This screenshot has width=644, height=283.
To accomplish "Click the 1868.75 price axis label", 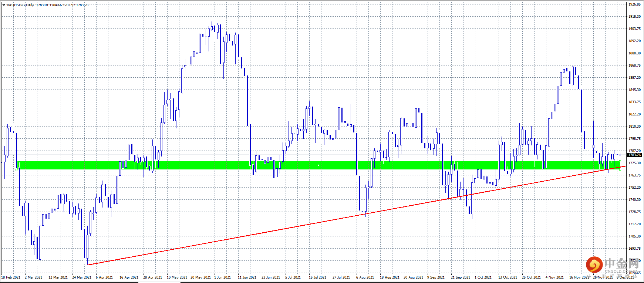I will (634, 65).
